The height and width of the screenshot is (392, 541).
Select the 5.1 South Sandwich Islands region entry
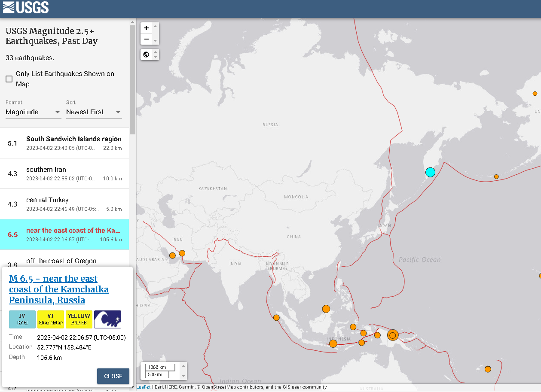tap(64, 143)
